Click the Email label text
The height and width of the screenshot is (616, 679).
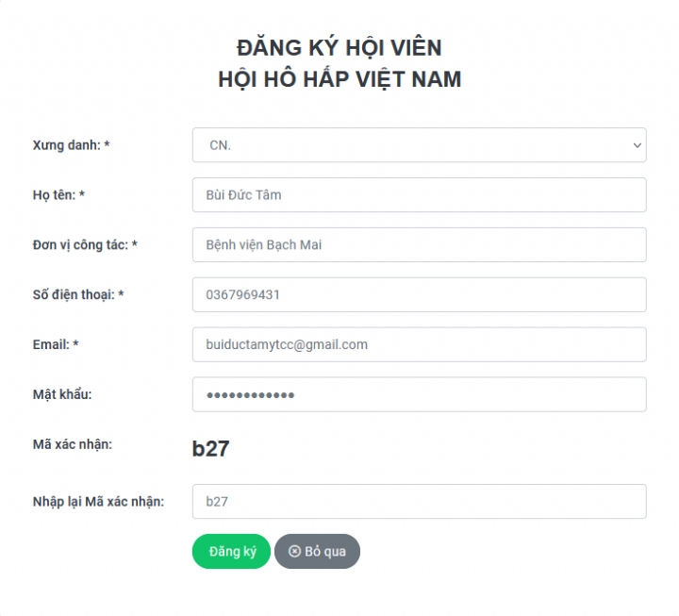55,344
